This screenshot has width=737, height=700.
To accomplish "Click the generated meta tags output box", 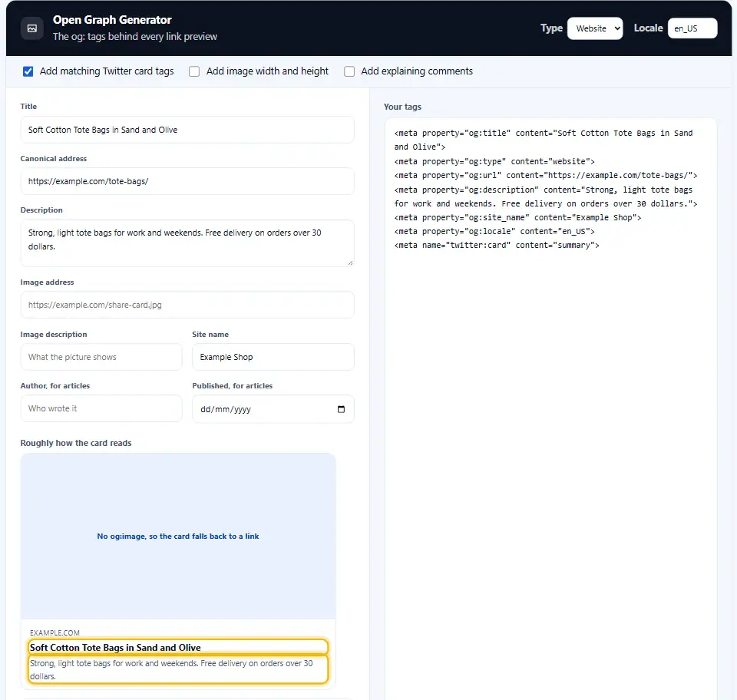I will coord(550,409).
